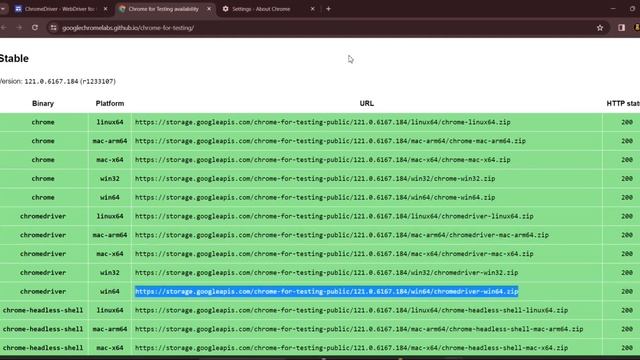Bookmark this page with the star icon

click(600, 28)
